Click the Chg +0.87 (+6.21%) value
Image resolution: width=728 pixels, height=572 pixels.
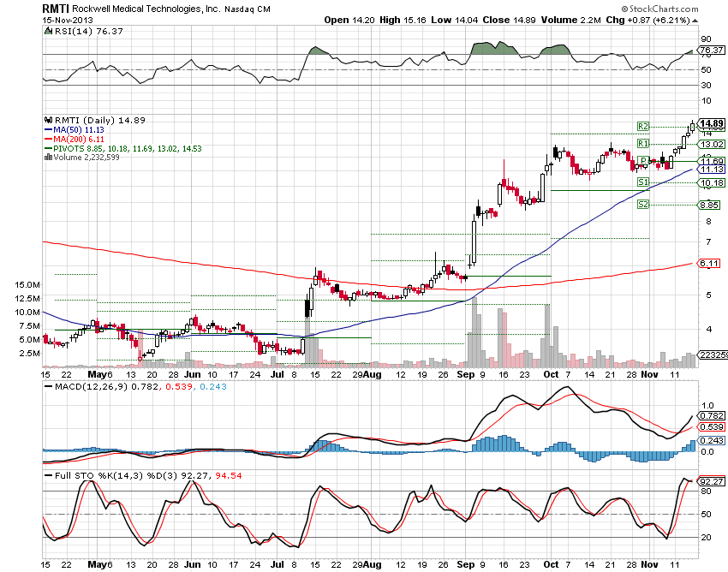pyautogui.click(x=647, y=20)
